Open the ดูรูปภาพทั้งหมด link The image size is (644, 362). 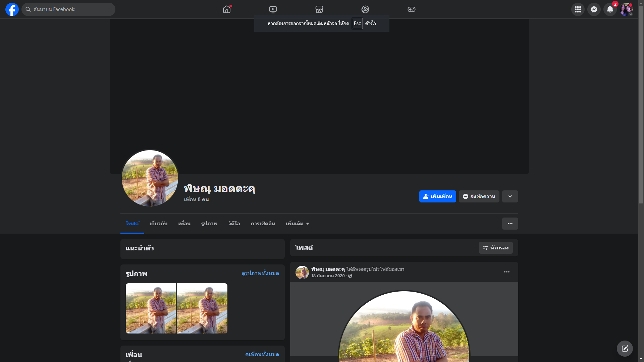(x=260, y=274)
